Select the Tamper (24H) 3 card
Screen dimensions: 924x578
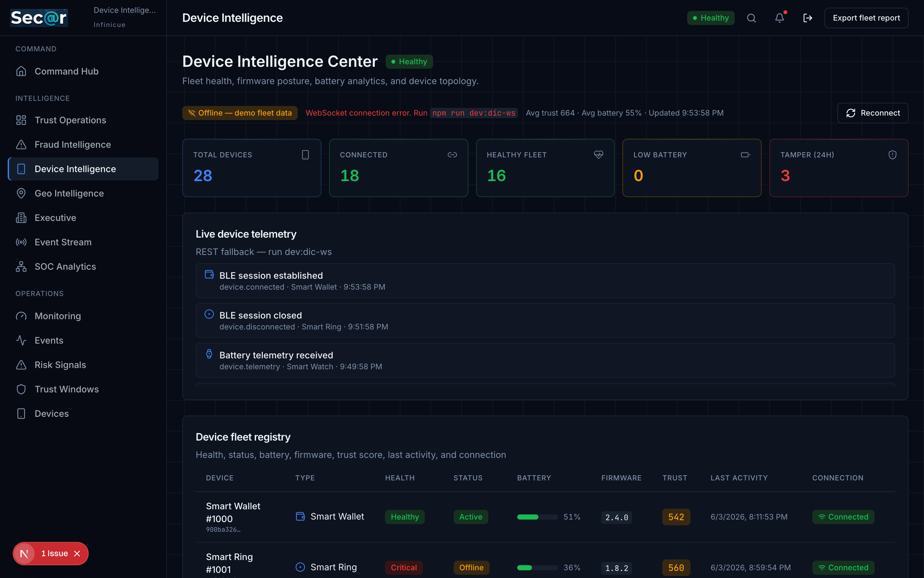tap(839, 168)
